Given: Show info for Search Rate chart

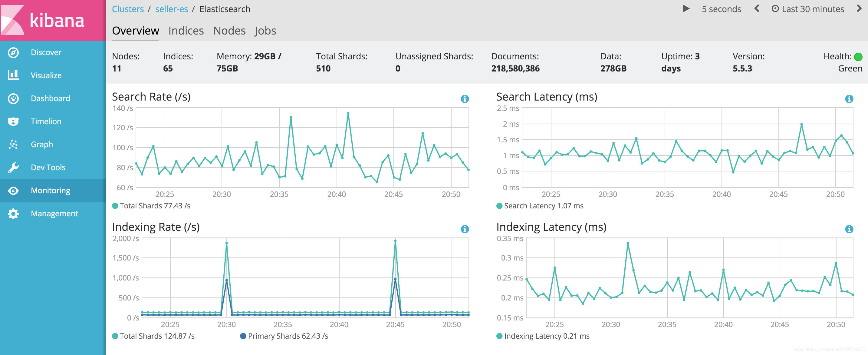Looking at the screenshot, I should 465,99.
